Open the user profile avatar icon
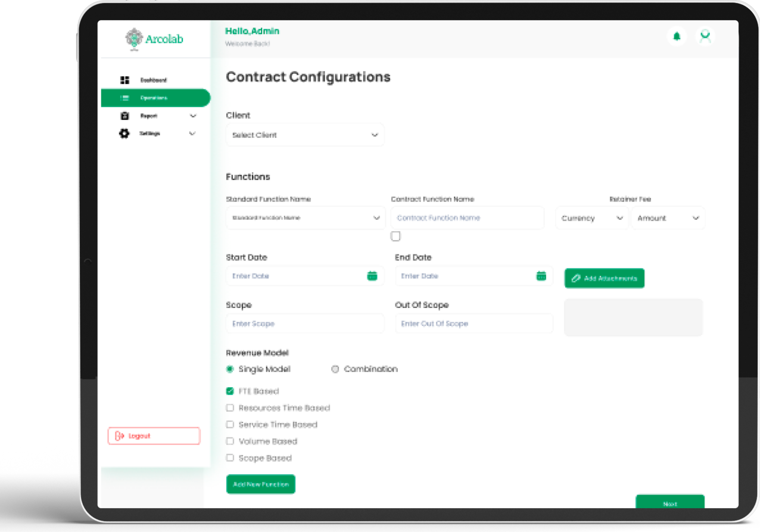Image resolution: width=760 pixels, height=532 pixels. click(x=705, y=36)
